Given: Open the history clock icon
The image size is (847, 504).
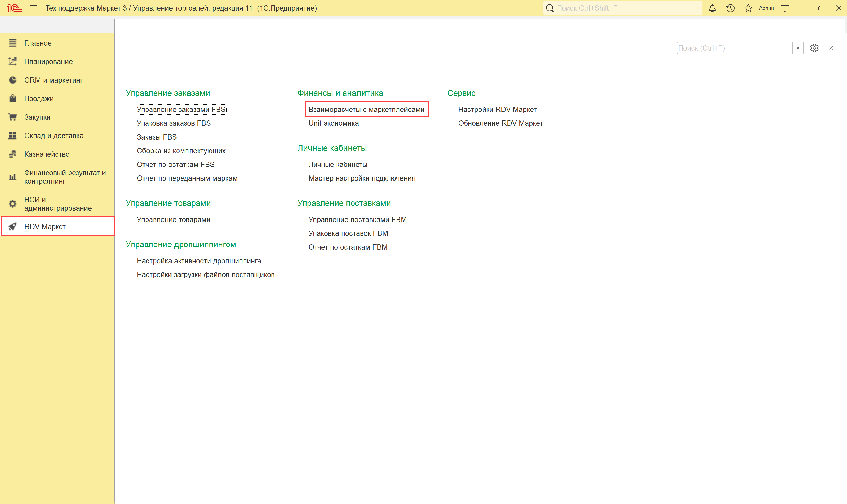Looking at the screenshot, I should coord(730,8).
